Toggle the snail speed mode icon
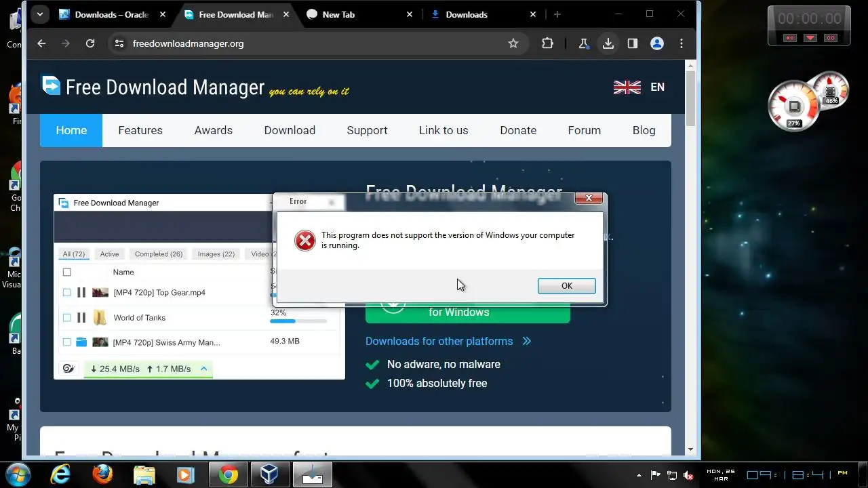Screen dimensions: 868x488 pyautogui.click(x=68, y=369)
